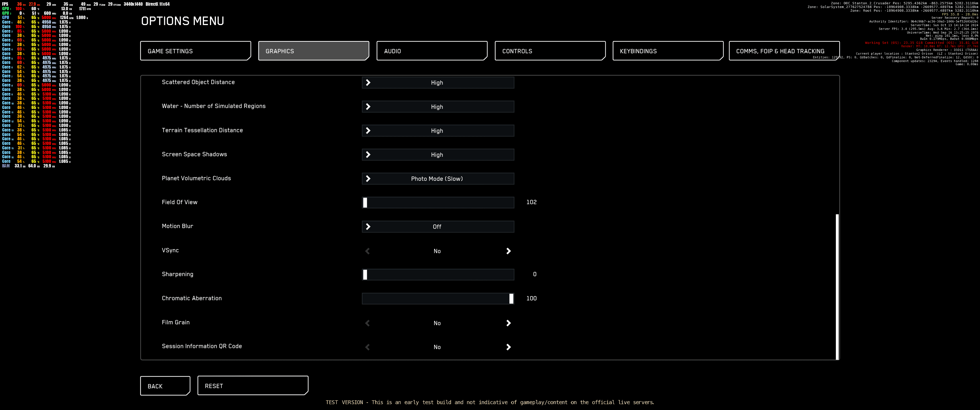The width and height of the screenshot is (980, 410).
Task: Click VSync left arrow
Action: pyautogui.click(x=367, y=251)
